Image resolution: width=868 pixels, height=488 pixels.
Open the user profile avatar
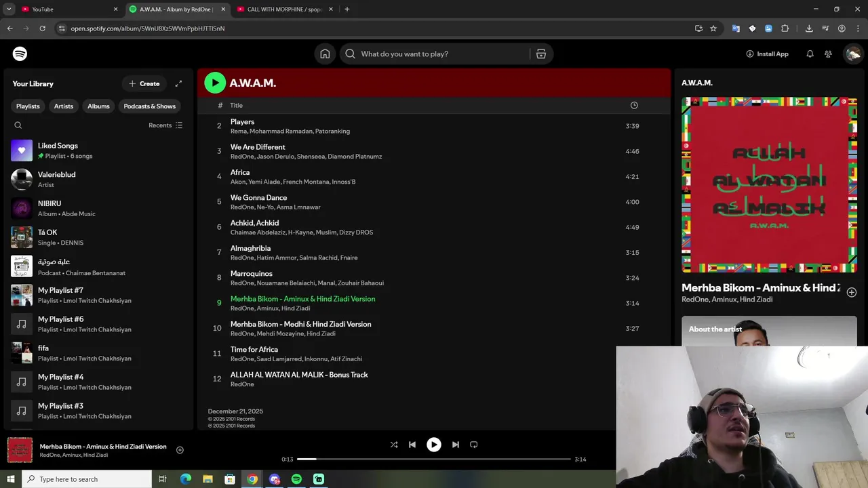852,54
